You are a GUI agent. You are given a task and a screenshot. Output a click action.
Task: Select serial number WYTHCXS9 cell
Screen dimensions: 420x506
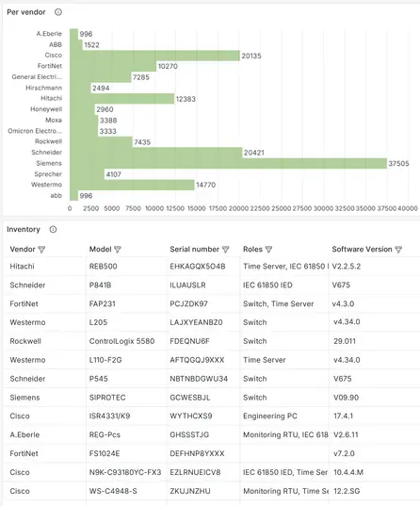point(191,416)
